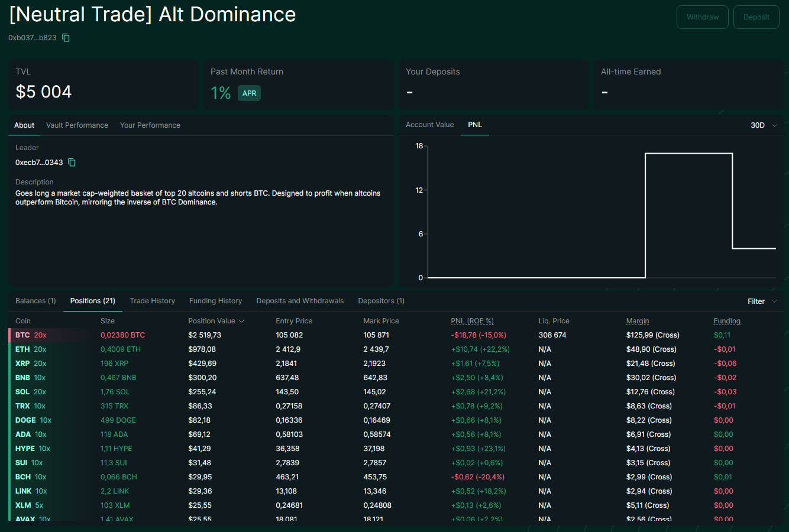
Task: Click the Margin column header
Action: click(637, 321)
